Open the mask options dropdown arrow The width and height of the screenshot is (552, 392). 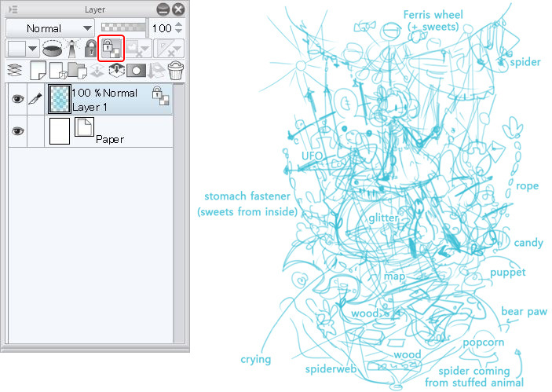(146, 49)
